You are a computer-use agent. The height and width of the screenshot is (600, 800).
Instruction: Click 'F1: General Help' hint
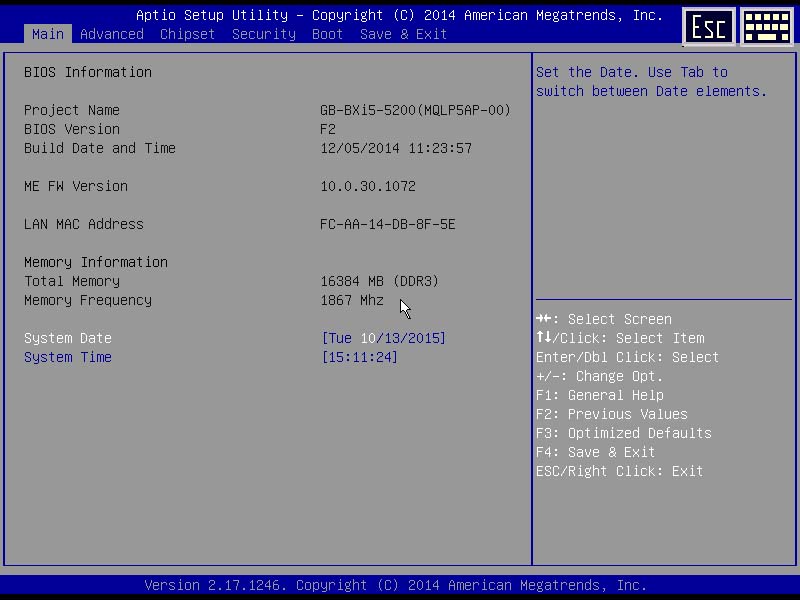click(600, 395)
